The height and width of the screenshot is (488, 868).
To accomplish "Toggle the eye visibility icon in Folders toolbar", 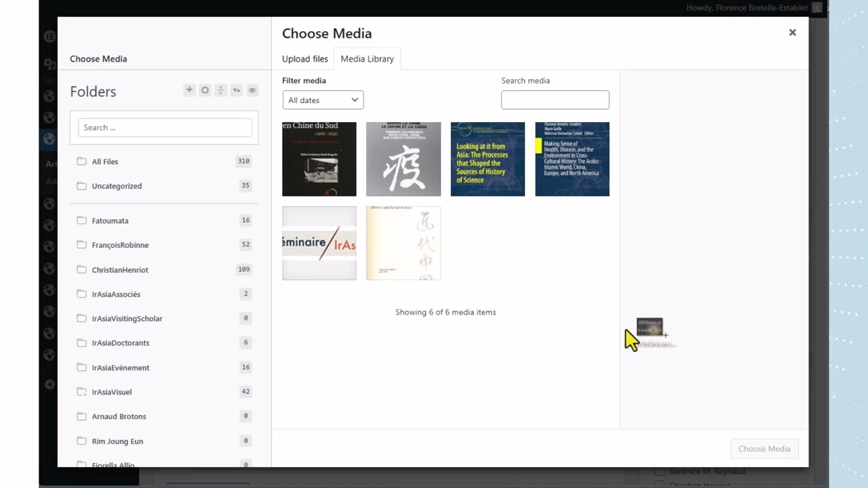I will tap(252, 90).
